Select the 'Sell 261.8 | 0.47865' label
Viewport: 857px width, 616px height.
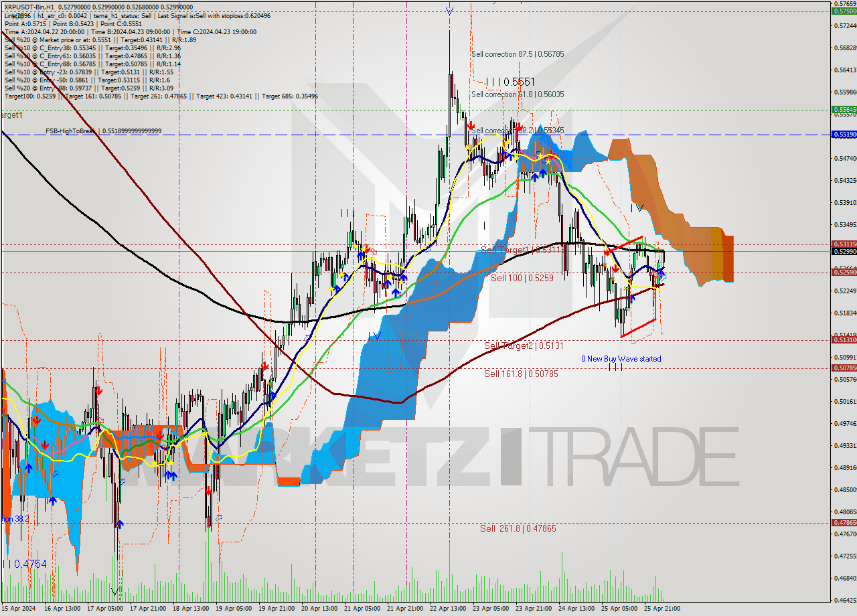click(x=518, y=528)
